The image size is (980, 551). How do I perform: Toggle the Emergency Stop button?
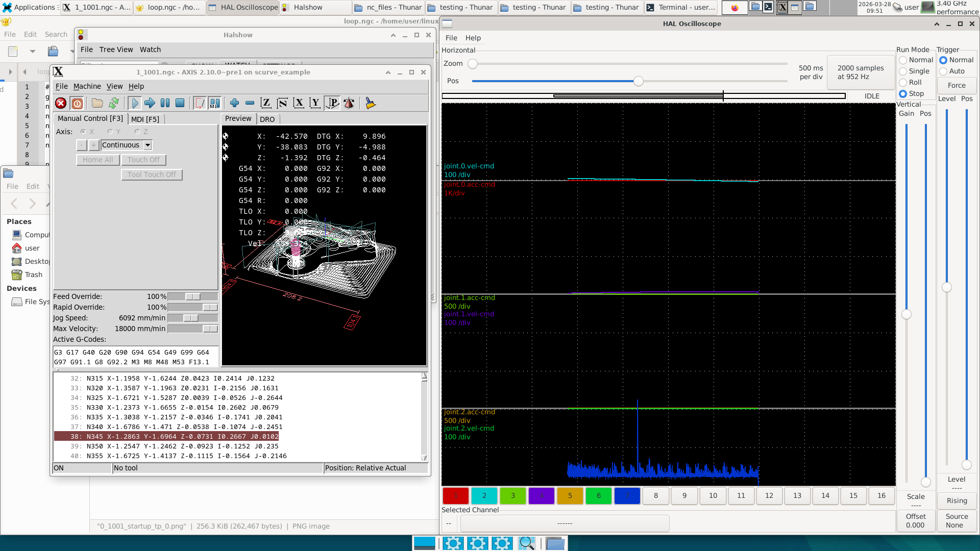click(61, 104)
